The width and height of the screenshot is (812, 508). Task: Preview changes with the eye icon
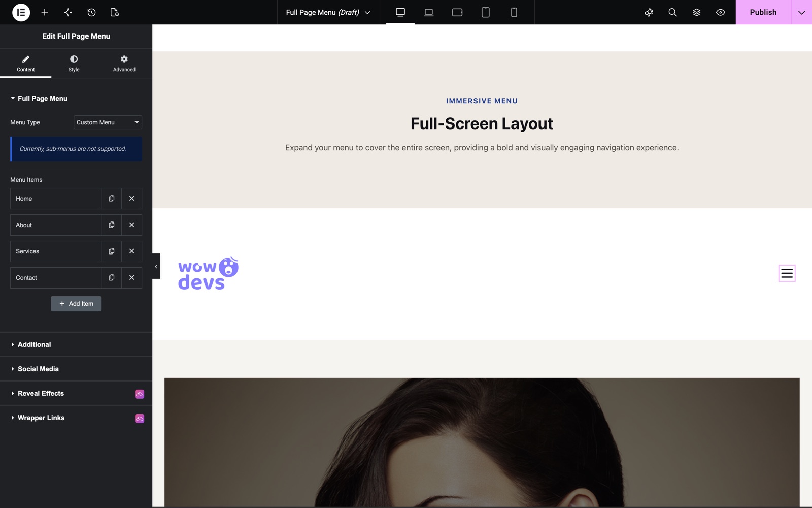point(720,12)
